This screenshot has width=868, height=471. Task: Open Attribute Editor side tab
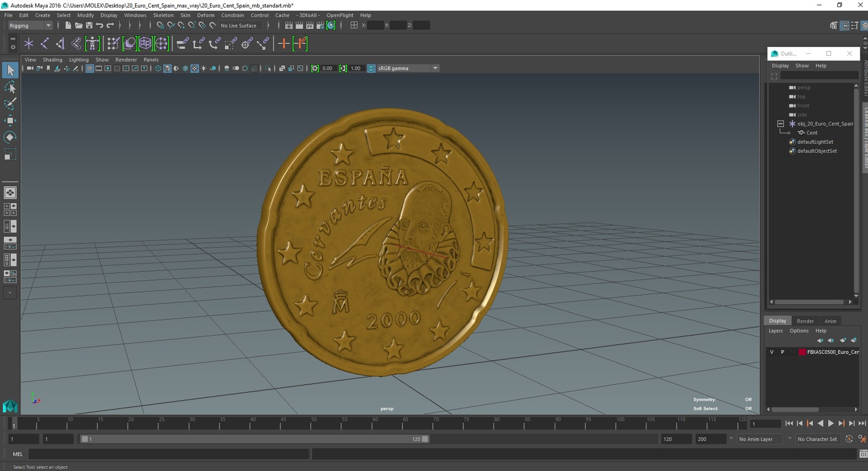click(865, 78)
